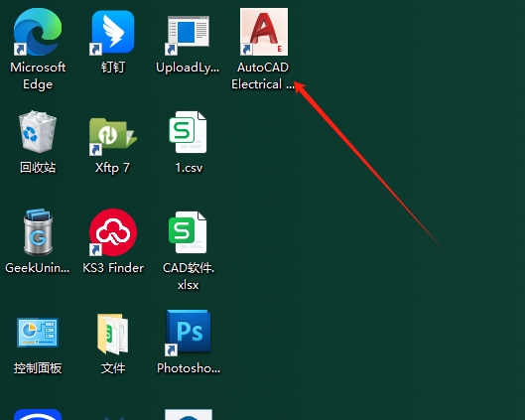Image resolution: width=525 pixels, height=420 pixels.
Task: Click the "Photosho..." text label
Action: tap(189, 368)
